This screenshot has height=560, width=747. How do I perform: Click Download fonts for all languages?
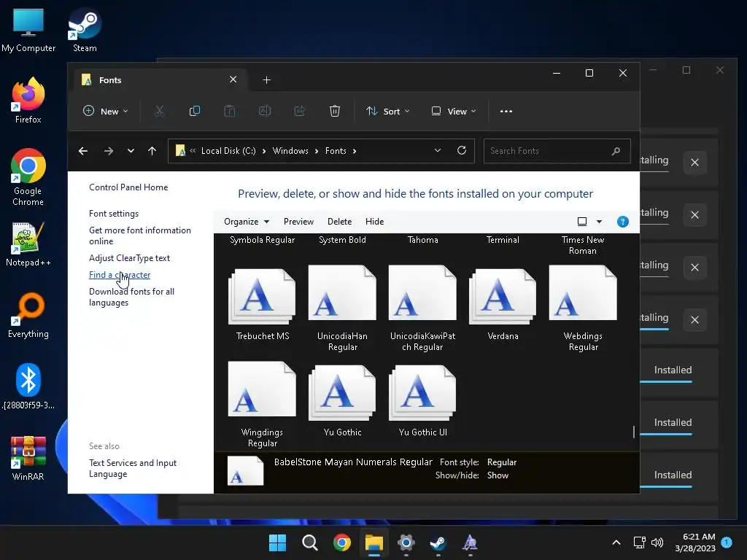pos(131,297)
